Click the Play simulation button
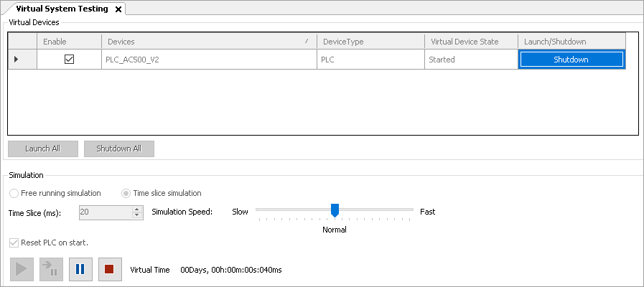 (22, 270)
